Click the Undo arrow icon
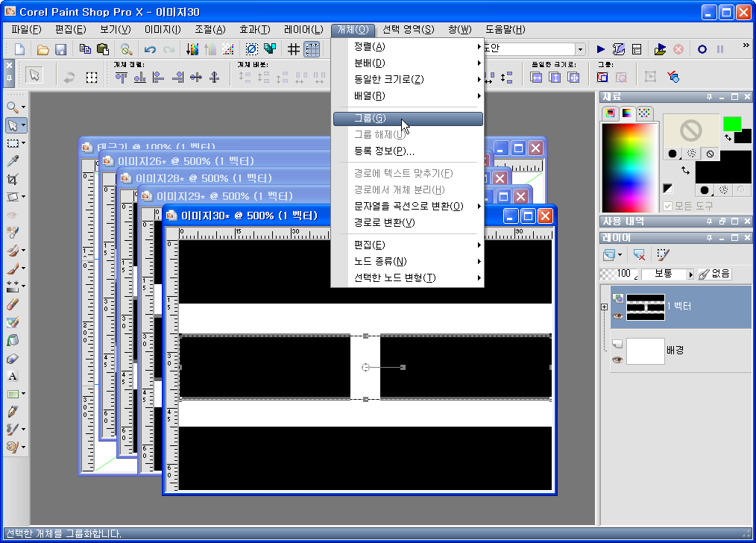 coord(150,49)
